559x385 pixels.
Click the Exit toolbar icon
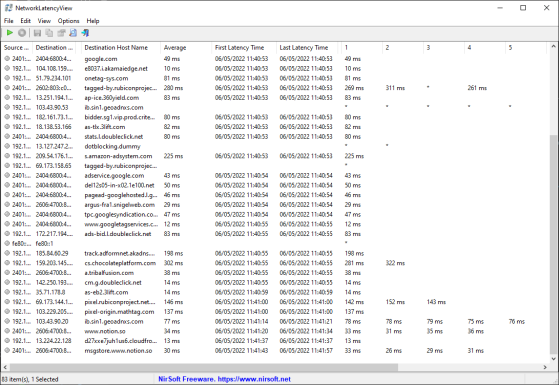[x=85, y=33]
